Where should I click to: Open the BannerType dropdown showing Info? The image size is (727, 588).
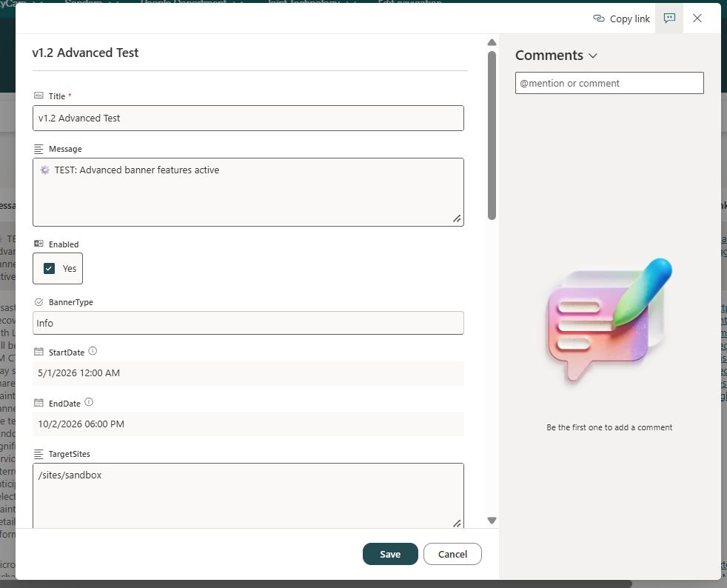click(x=248, y=323)
